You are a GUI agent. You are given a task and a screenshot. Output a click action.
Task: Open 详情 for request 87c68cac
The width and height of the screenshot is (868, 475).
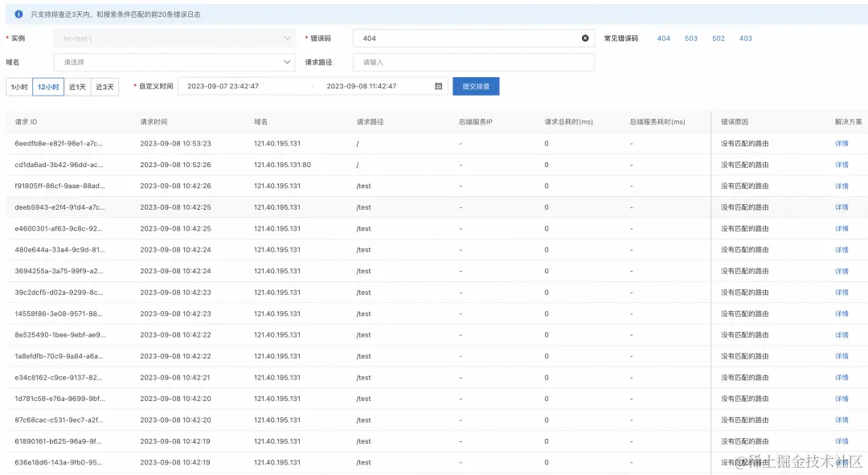coord(841,420)
